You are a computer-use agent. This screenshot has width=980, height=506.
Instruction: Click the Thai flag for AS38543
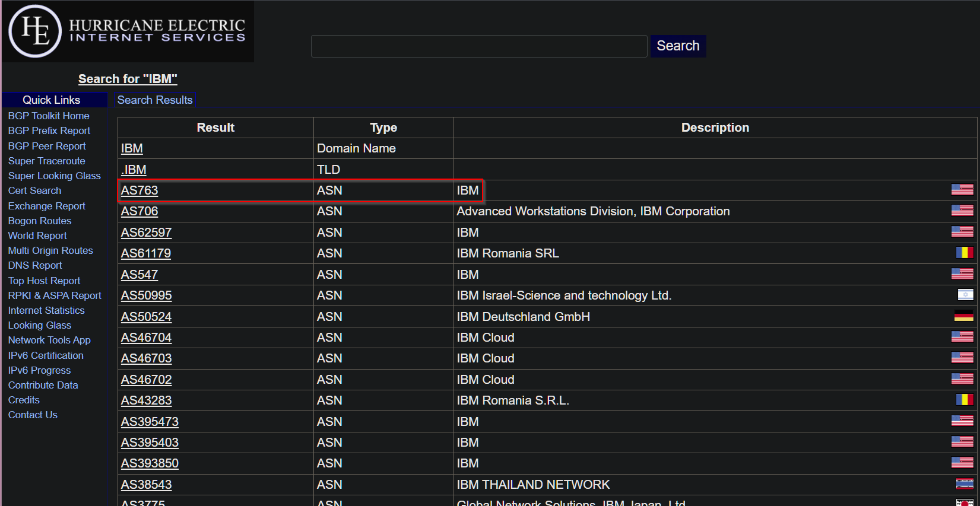click(965, 484)
